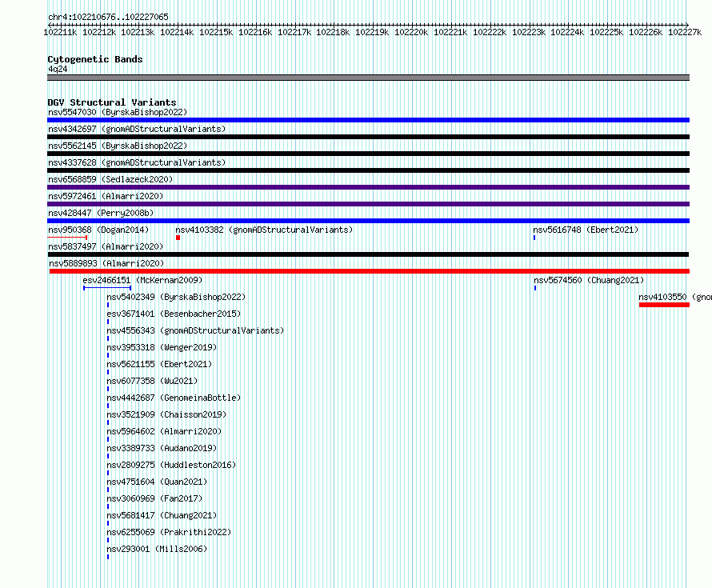The image size is (712, 588).
Task: Select the thin red nsv950368 variant line
Action: click(67, 238)
